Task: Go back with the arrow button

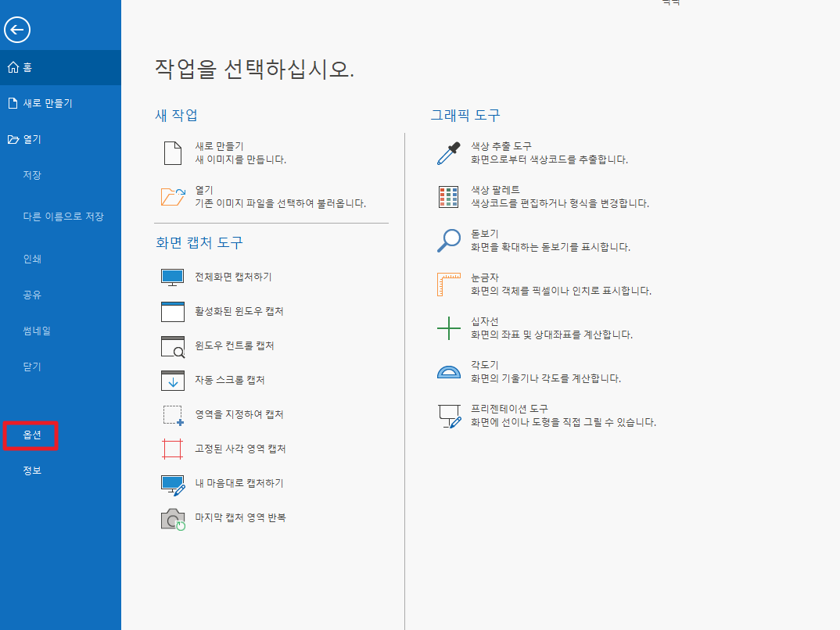Action: [17, 30]
